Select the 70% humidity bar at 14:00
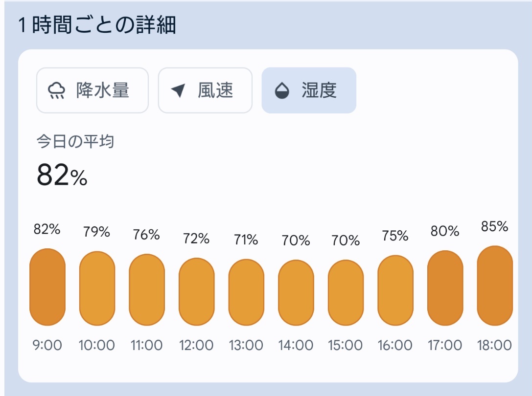The width and height of the screenshot is (532, 396). 296,292
